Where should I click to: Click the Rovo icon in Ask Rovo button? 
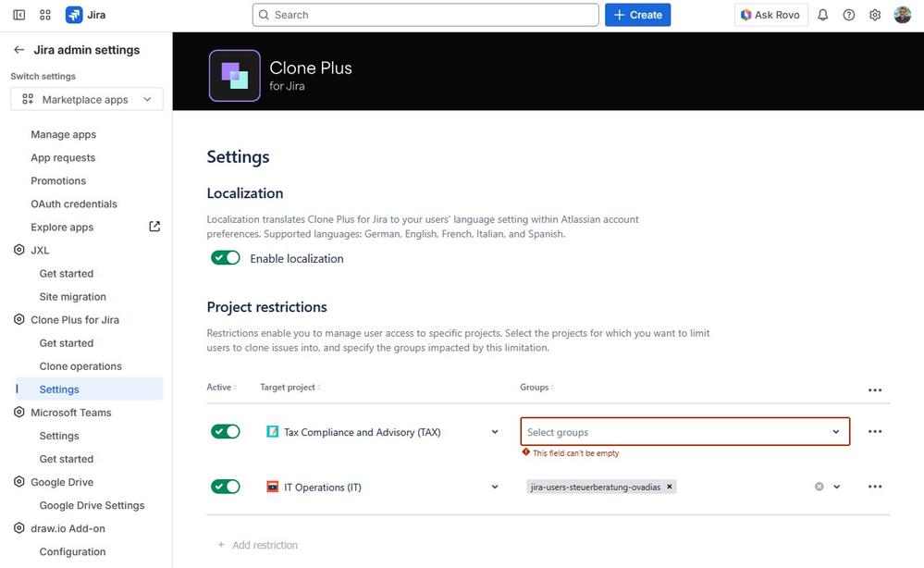[x=746, y=15]
